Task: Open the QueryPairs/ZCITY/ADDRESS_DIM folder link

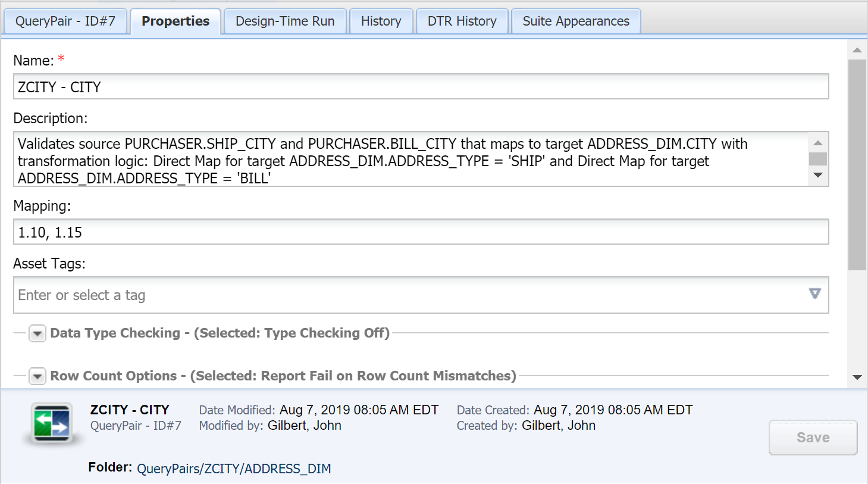Action: pyautogui.click(x=234, y=469)
